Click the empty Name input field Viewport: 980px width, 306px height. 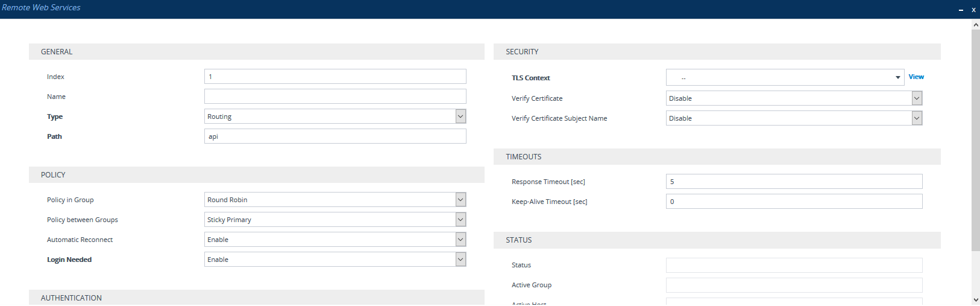335,97
